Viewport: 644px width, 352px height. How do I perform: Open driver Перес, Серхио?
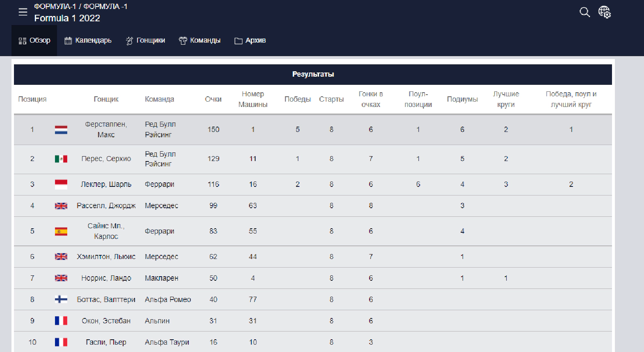pos(106,159)
